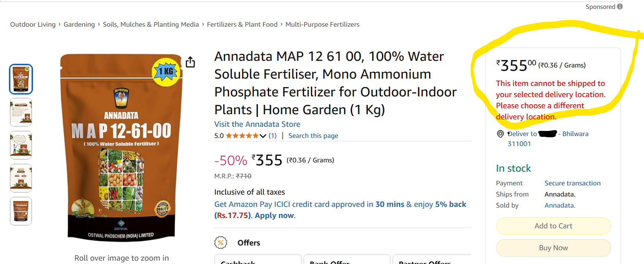The width and height of the screenshot is (644, 264).
Task: Open the Gardening breadcrumb link
Action: pos(79,24)
